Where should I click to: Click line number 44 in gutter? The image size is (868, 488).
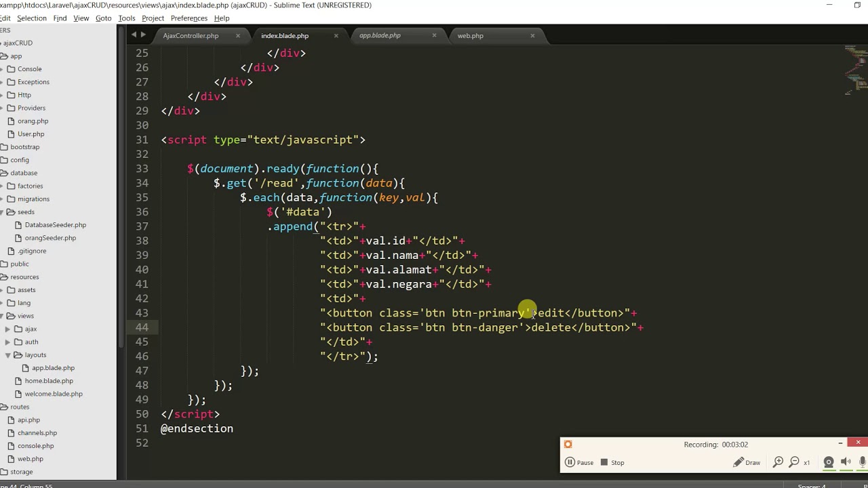pos(142,327)
